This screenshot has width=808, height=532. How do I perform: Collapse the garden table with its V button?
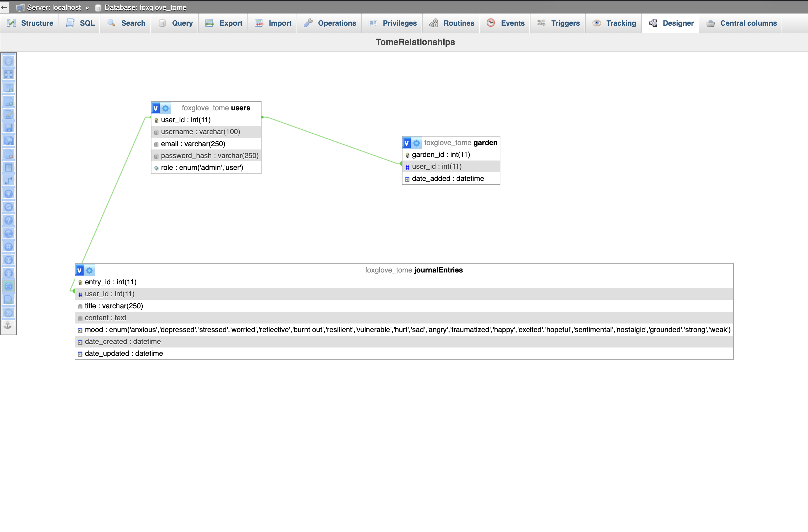click(406, 143)
